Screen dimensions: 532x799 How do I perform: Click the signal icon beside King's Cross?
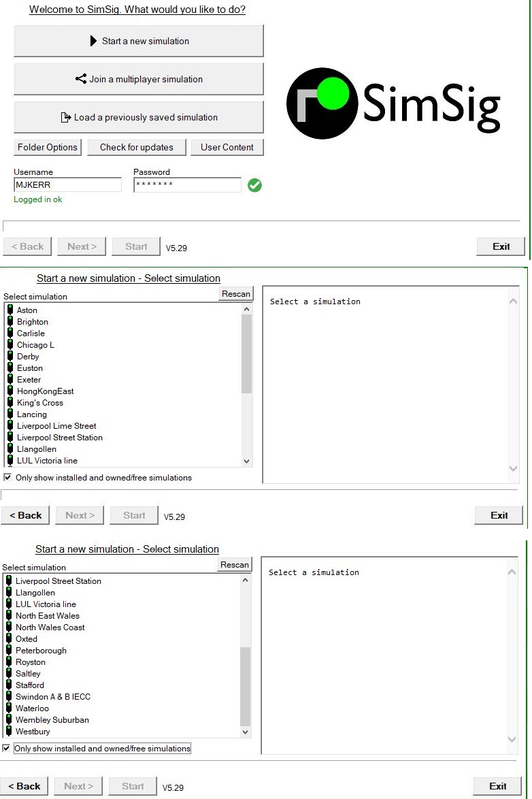coord(10,402)
